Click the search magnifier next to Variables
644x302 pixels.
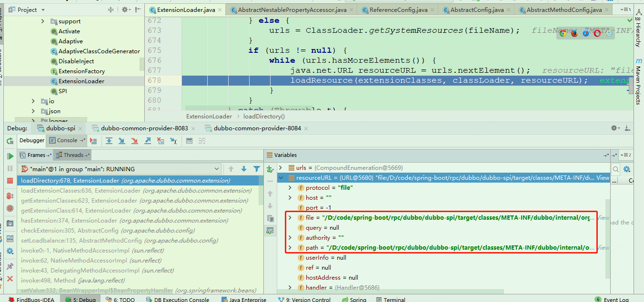point(615,169)
